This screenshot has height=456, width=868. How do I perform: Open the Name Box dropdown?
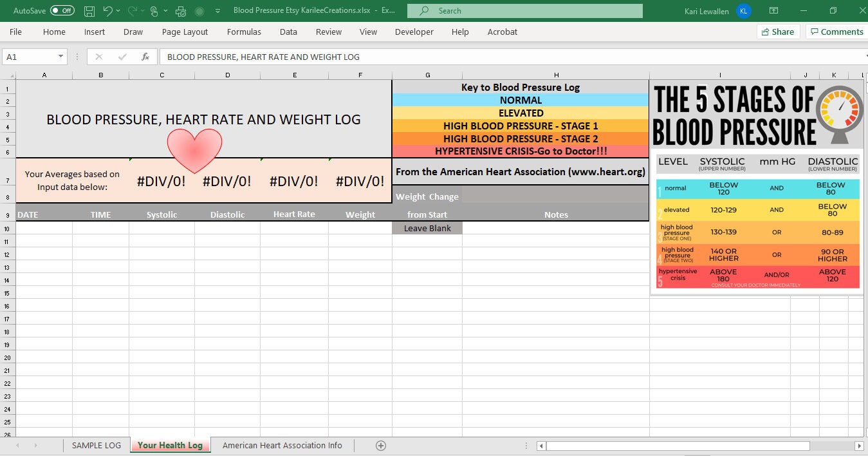click(x=62, y=56)
